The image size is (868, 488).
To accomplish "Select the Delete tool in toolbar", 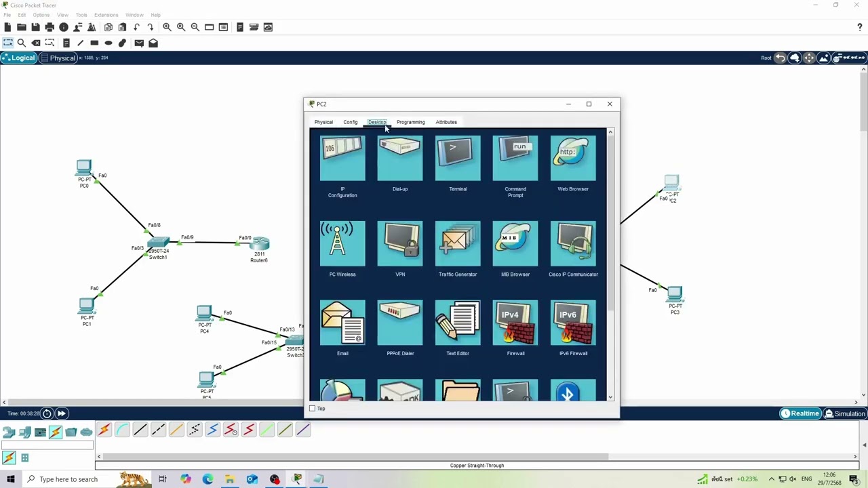I will 36,43.
